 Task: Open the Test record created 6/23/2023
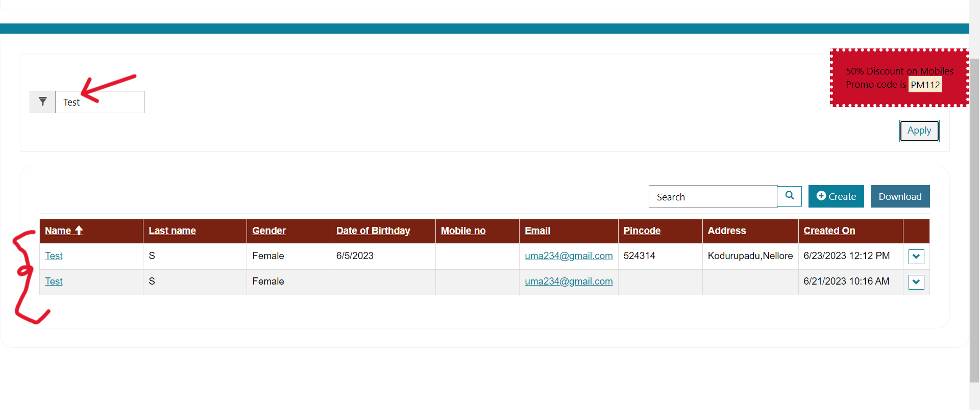[54, 256]
